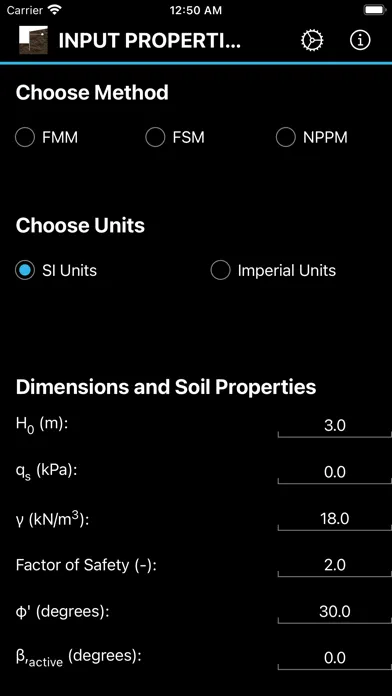This screenshot has width=392, height=696.
Task: Edit the qs (kPa) surcharge field
Action: [x=335, y=472]
